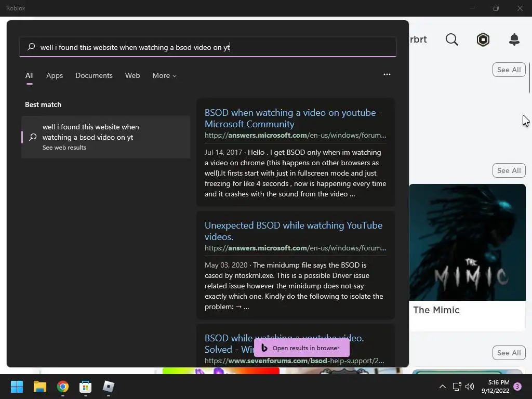
Task: Click the Roblox page scrollbar
Action: (529, 78)
